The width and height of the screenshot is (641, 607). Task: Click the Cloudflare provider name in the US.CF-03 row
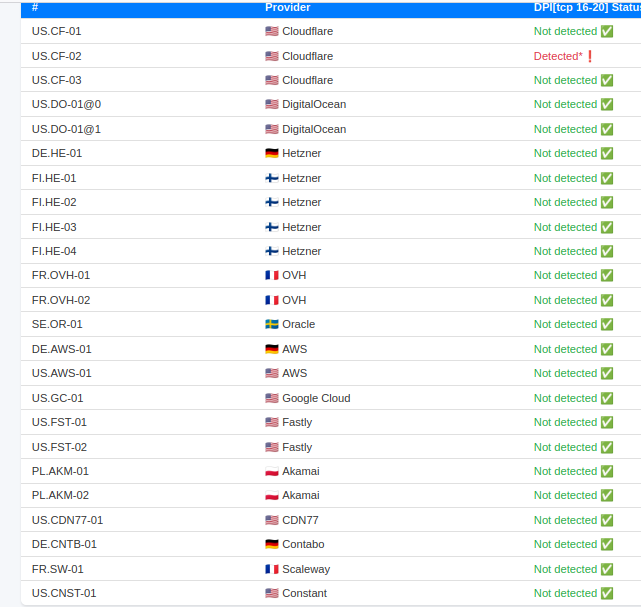[x=307, y=81]
